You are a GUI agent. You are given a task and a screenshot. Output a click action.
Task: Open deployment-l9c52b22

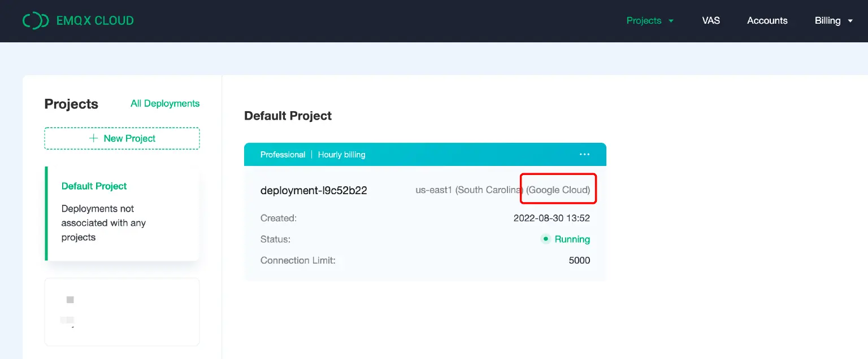(x=314, y=190)
